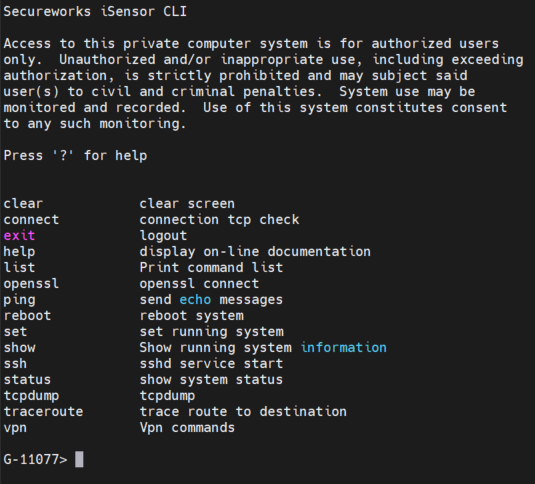Click the 'G-11077>' prompt text
The width and height of the screenshot is (535, 484).
pos(35,459)
